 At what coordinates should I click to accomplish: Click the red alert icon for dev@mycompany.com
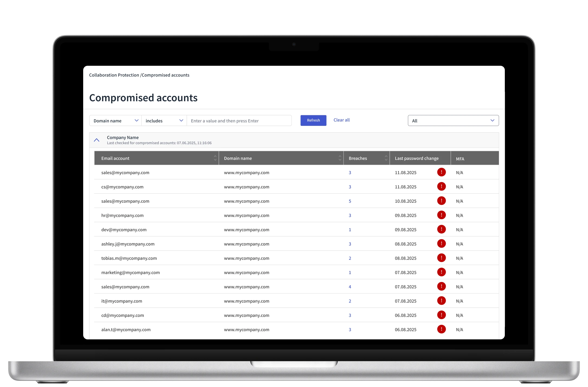[441, 229]
